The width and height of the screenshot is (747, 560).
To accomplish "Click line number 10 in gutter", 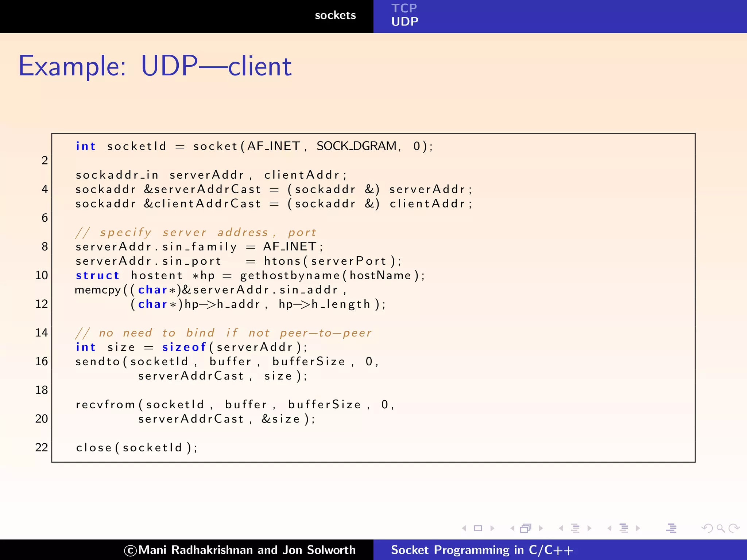I will (x=42, y=275).
